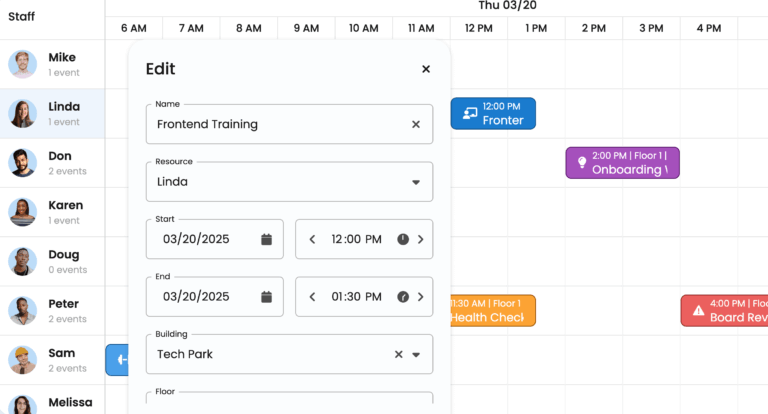Viewport: 768px width, 414px height.
Task: Click the Floor field at the dialog bottom
Action: [289, 398]
